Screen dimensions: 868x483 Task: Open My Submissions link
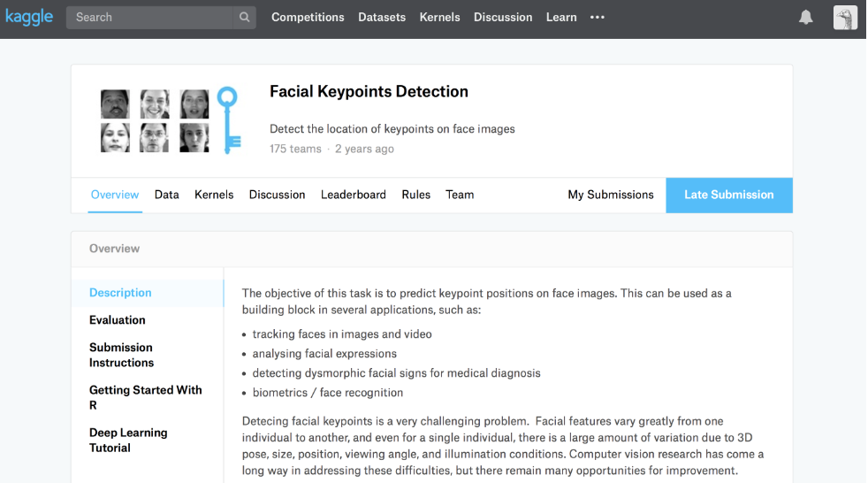(x=610, y=195)
